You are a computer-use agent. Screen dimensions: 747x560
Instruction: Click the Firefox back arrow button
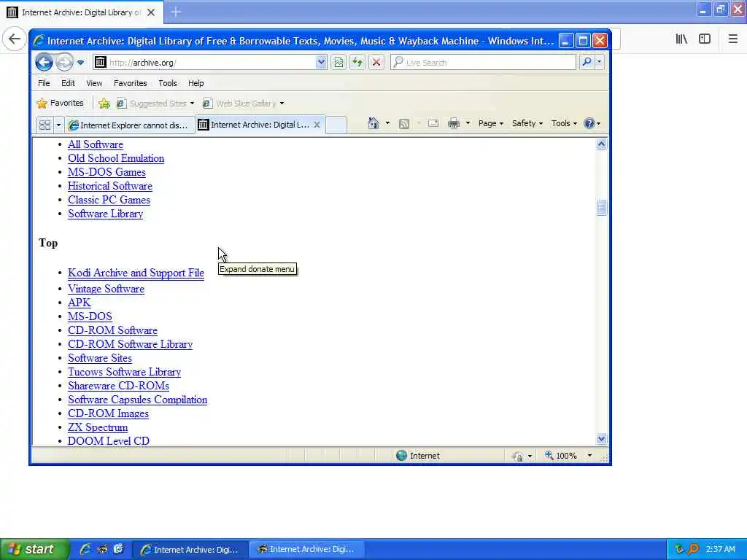click(15, 39)
